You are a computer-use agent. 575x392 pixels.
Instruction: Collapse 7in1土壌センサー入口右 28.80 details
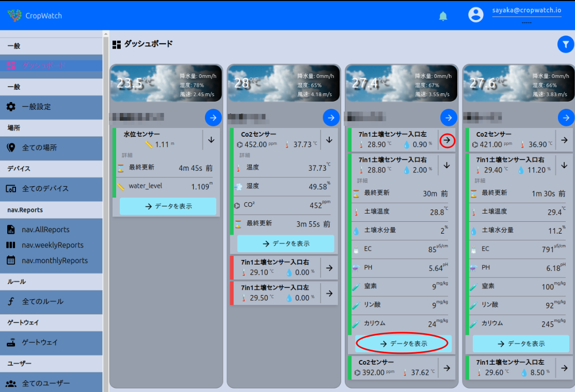[x=447, y=165]
